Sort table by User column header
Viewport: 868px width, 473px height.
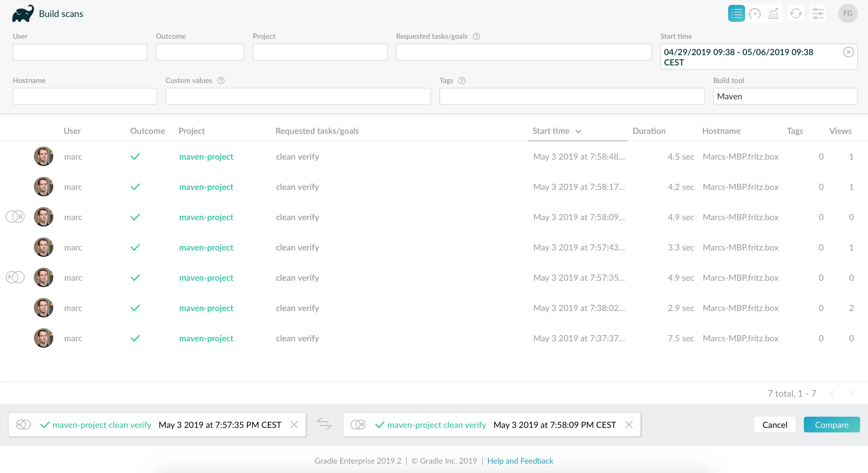tap(72, 131)
